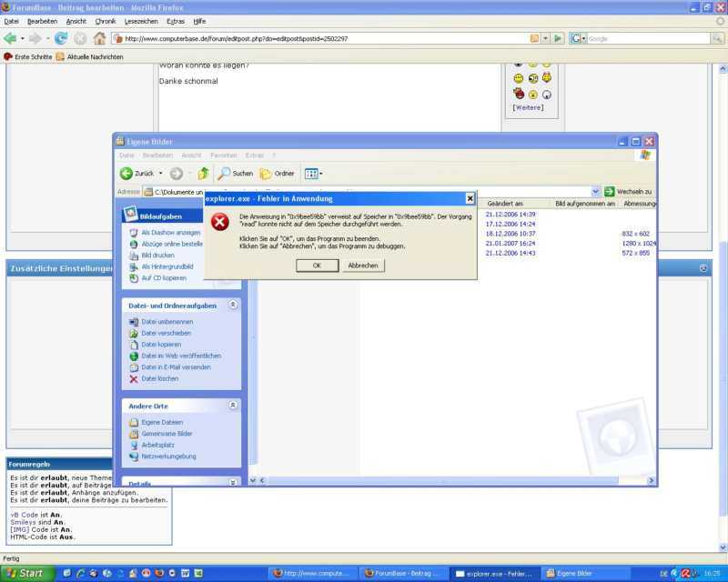728x582 pixels.
Task: Click Firefox back arrow button
Action: pyautogui.click(x=10, y=38)
